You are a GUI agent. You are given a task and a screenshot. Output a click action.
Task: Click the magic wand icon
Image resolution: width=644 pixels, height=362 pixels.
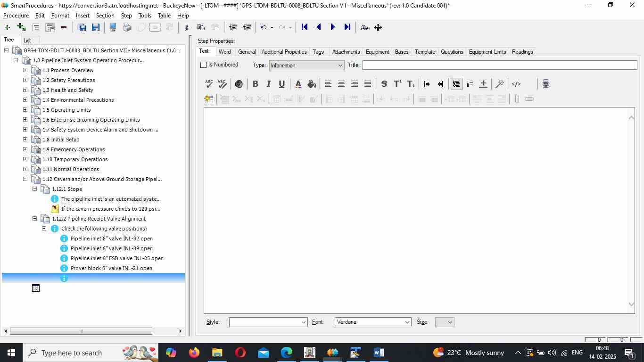(x=500, y=84)
